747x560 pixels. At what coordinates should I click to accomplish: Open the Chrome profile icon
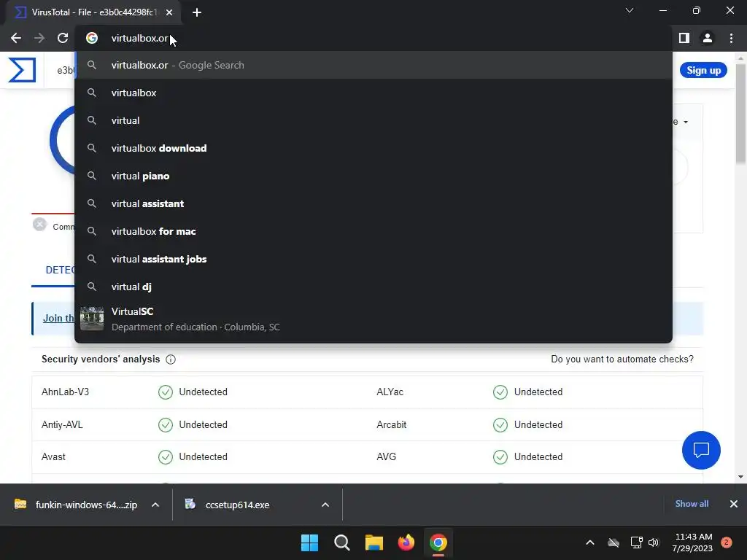tap(708, 38)
